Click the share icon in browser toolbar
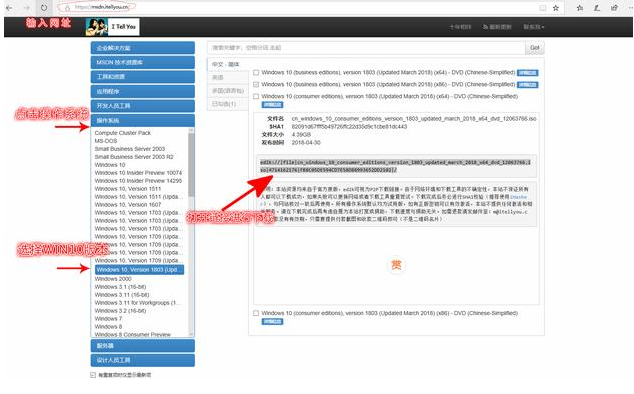This screenshot has width=634, height=394. click(x=614, y=8)
